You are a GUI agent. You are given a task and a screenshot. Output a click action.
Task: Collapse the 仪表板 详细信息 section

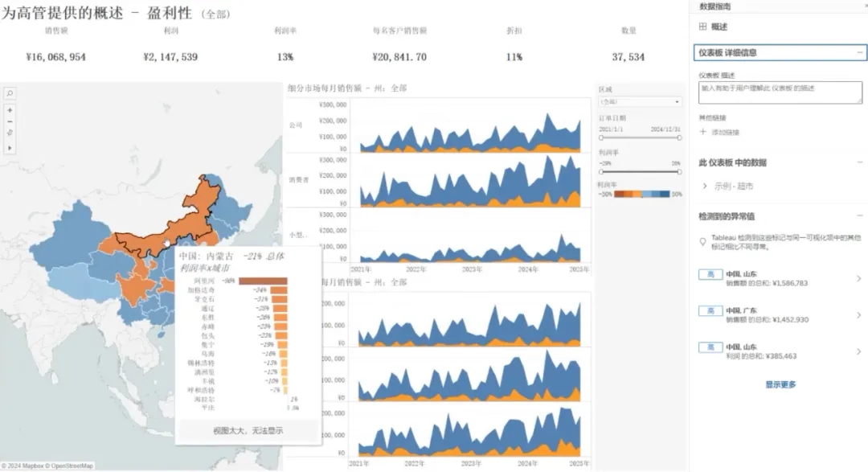(858, 52)
